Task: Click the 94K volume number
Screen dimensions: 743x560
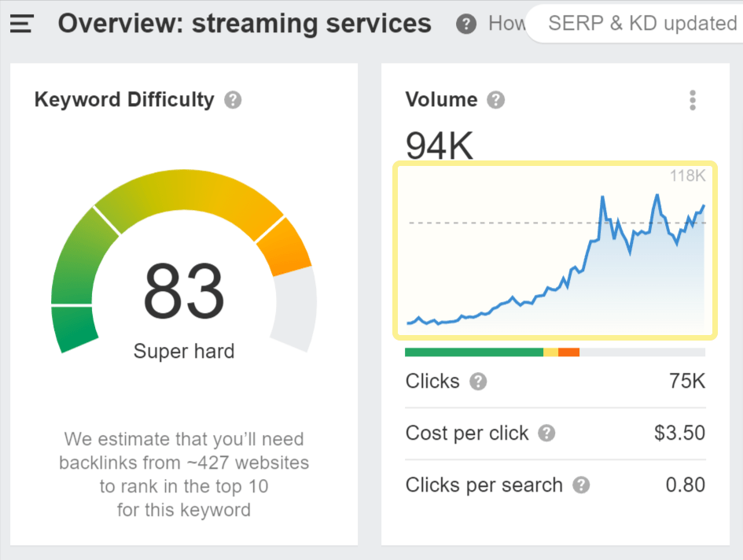Action: (x=440, y=146)
